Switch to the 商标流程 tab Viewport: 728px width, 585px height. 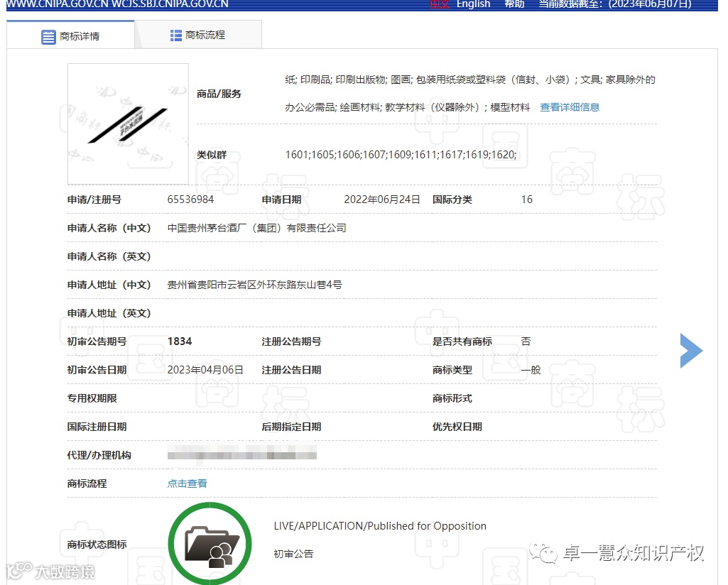click(x=198, y=35)
